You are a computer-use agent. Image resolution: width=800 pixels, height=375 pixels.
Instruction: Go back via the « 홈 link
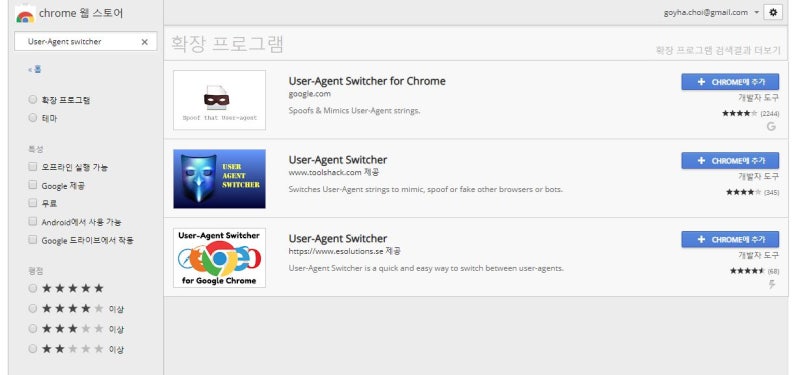tap(35, 69)
